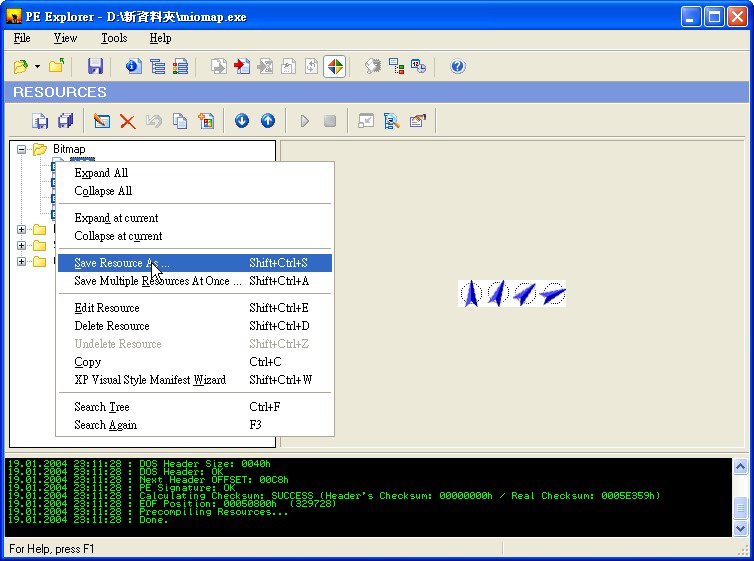
Task: Click the Save File floppy icon
Action: [95, 66]
